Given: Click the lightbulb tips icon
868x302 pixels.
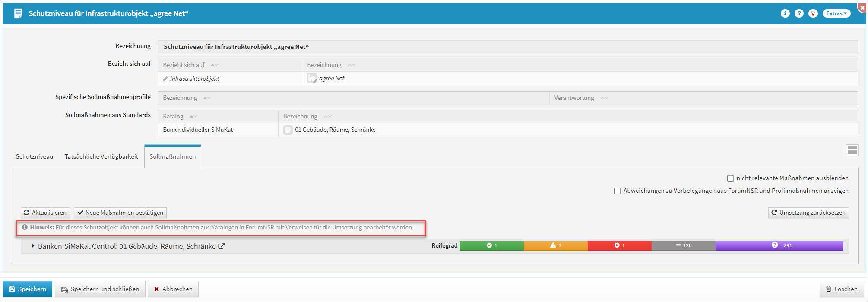Looking at the screenshot, I should 813,13.
